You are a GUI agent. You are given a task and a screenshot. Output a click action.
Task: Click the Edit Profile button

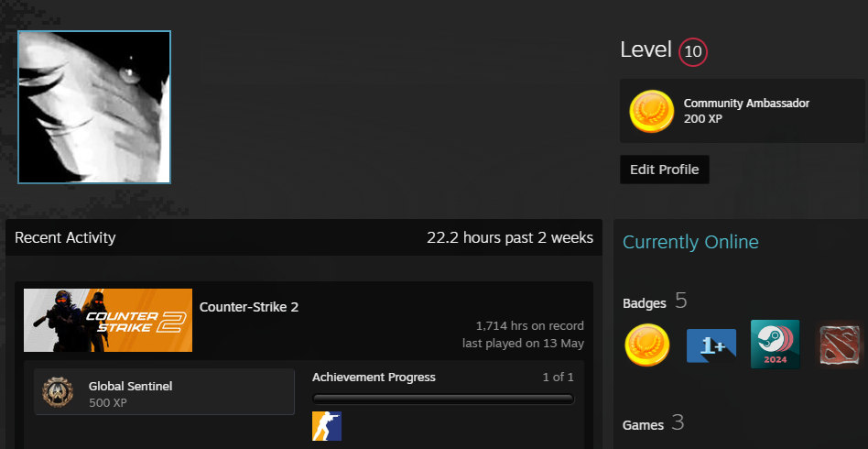point(665,170)
